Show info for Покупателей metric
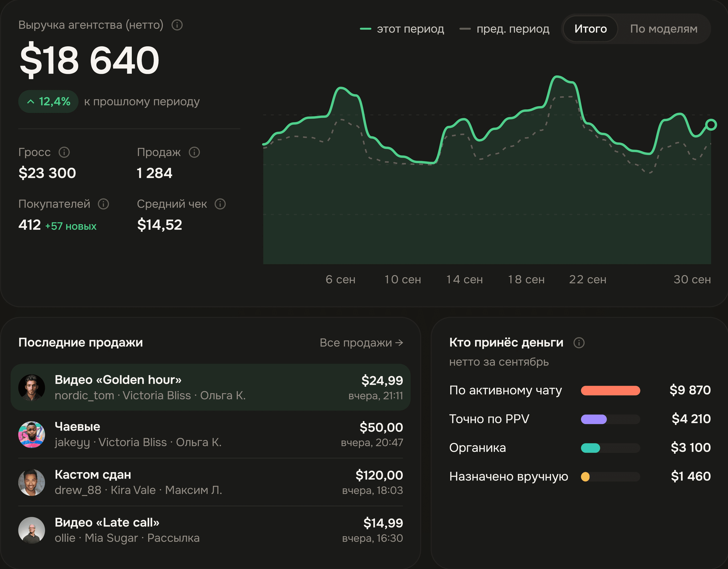 103,204
